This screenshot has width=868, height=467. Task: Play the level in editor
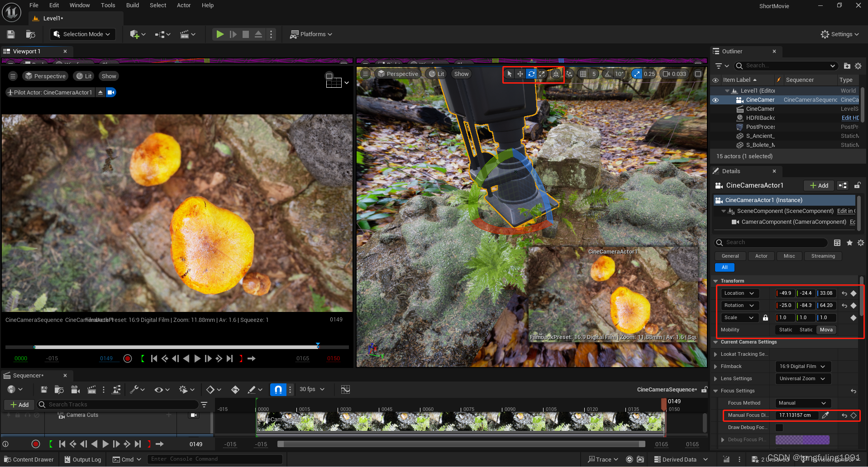tap(220, 34)
